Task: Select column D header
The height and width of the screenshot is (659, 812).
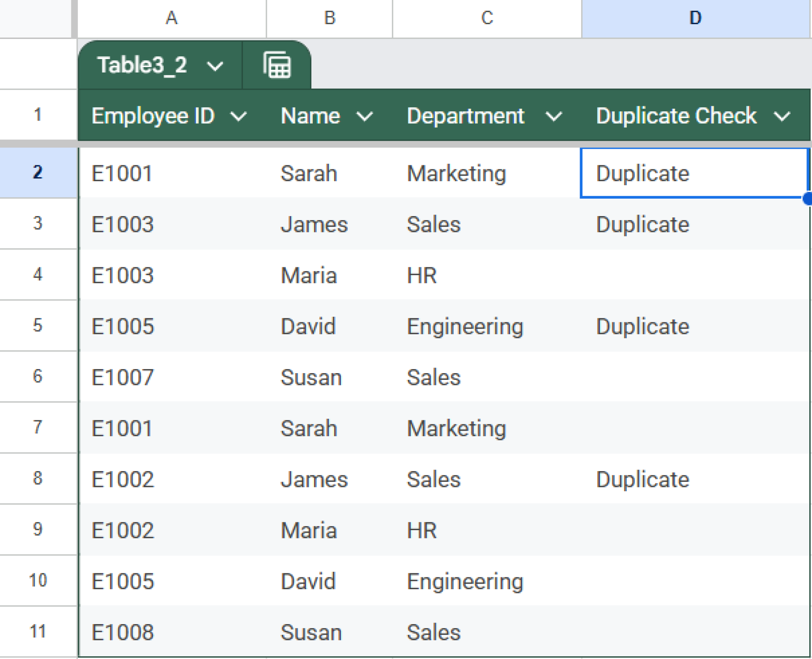Action: coord(695,17)
